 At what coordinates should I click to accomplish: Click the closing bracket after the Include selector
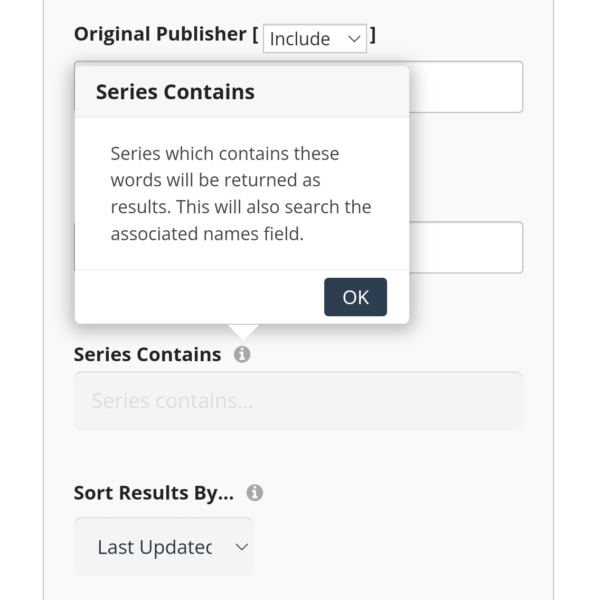click(x=373, y=36)
